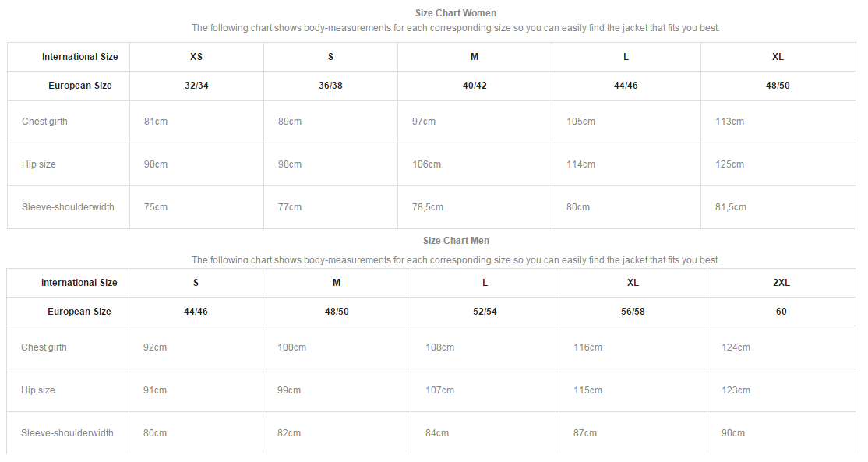Click European size 52/54 cell
The width and height of the screenshot is (868, 462).
tap(485, 312)
